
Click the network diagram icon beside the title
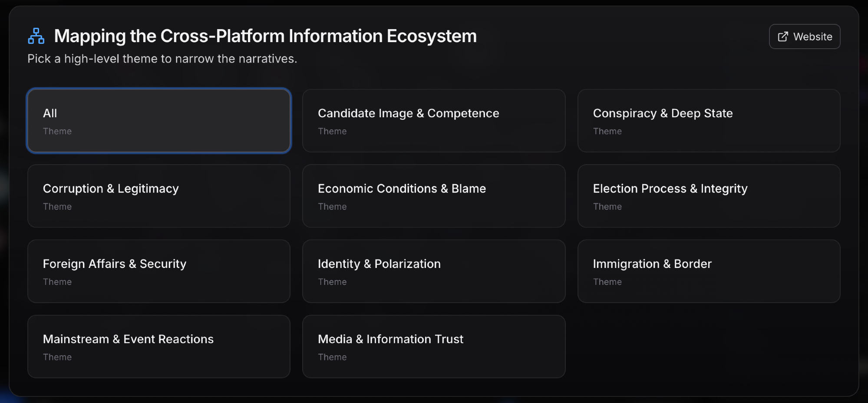[x=36, y=36]
